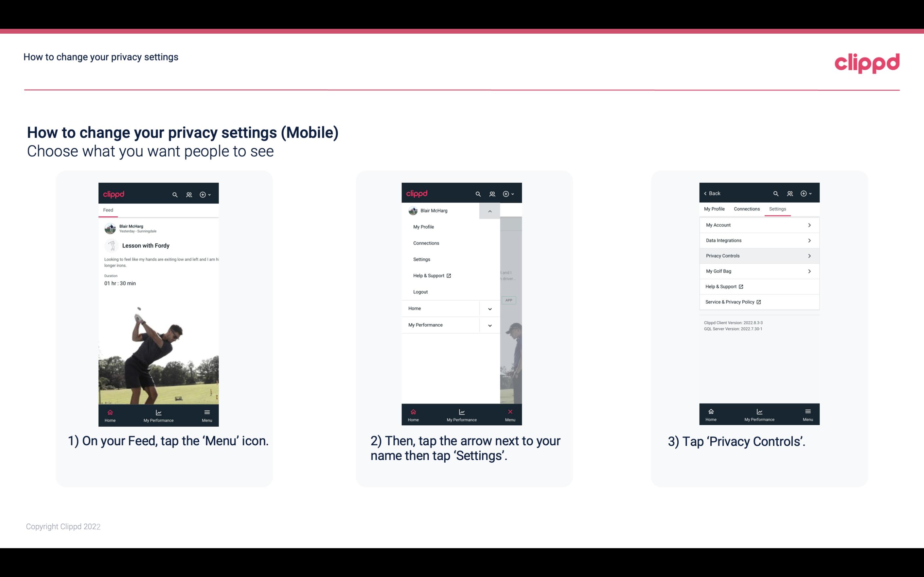Open Privacy Controls settings option
Screen dimensions: 924x577
click(x=758, y=255)
